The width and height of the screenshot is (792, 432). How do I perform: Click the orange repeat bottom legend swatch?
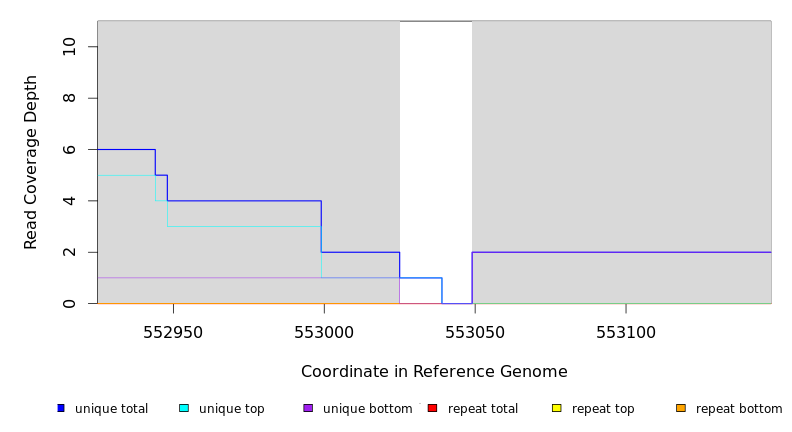tap(681, 408)
